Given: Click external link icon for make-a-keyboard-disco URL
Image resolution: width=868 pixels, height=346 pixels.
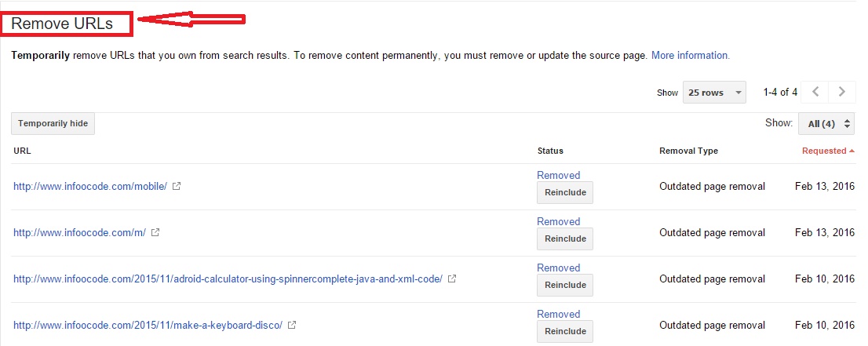Looking at the screenshot, I should 292,325.
